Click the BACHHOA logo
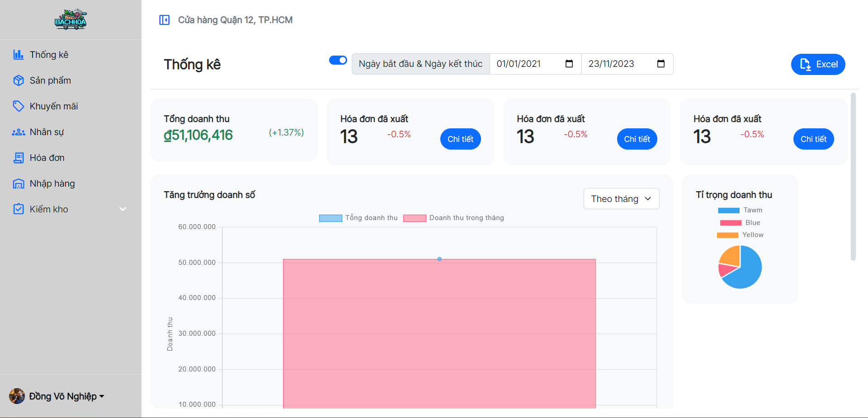The image size is (868, 418). (x=71, y=19)
